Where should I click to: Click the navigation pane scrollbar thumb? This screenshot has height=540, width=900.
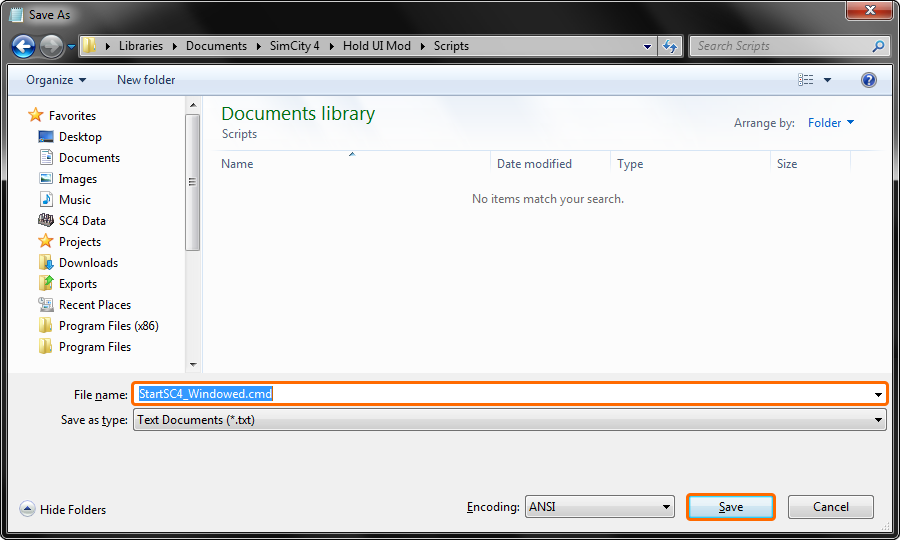(193, 182)
